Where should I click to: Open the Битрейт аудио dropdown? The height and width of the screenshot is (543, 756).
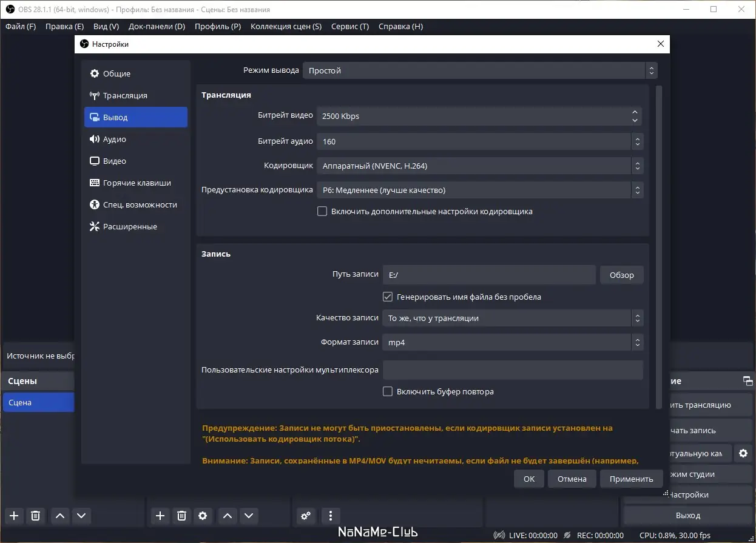point(480,141)
